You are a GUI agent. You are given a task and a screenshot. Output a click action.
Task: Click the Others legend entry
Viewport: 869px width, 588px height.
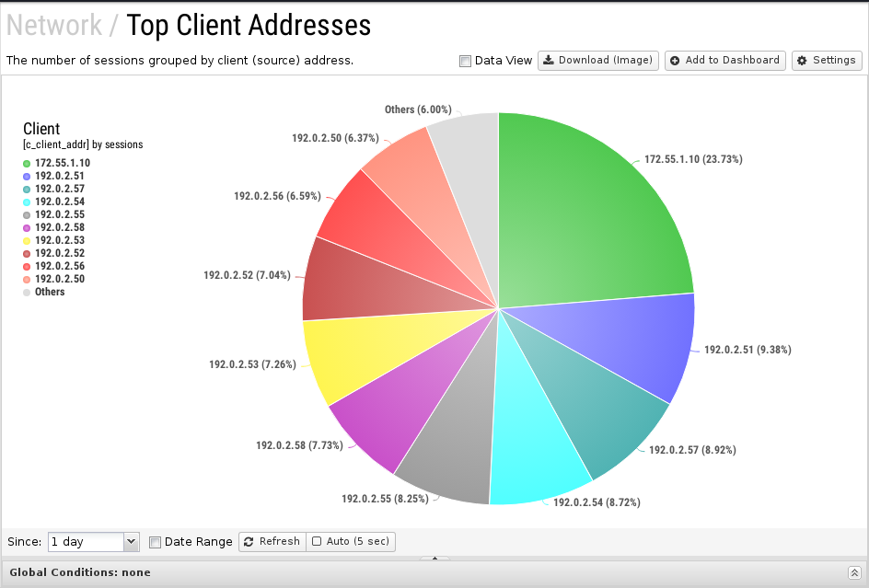[x=50, y=292]
